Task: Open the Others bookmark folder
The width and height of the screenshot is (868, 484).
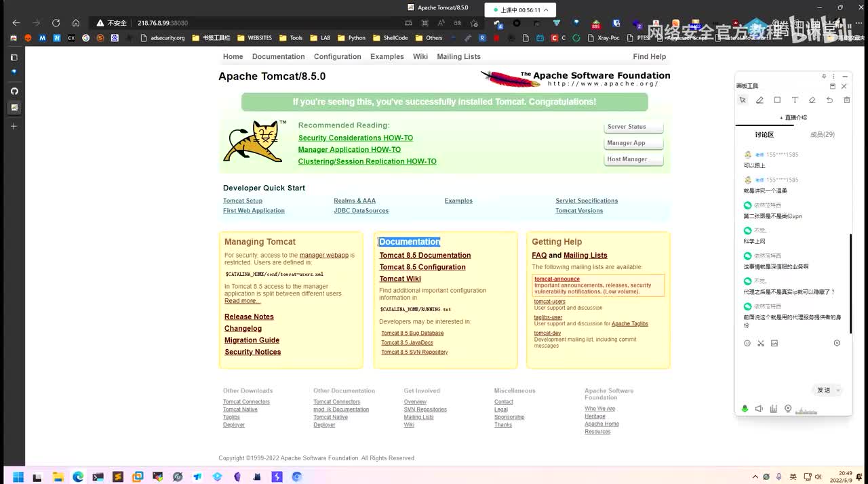Action: [x=429, y=38]
